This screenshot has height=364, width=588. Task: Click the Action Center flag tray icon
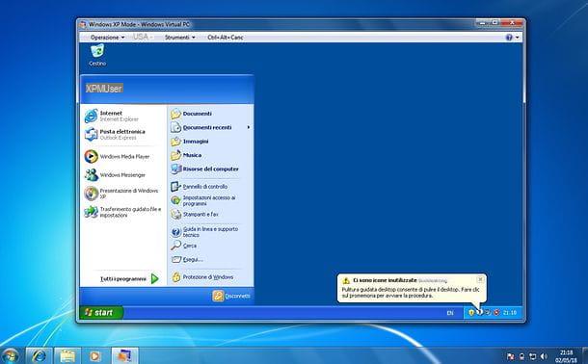510,356
